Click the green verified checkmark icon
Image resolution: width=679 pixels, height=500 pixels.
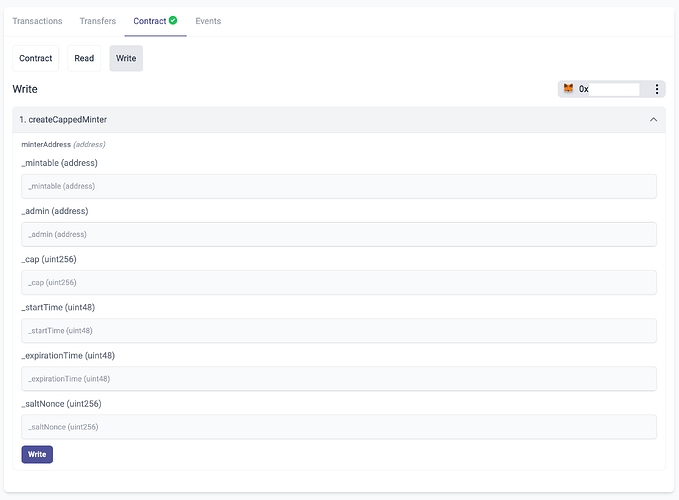click(x=173, y=20)
